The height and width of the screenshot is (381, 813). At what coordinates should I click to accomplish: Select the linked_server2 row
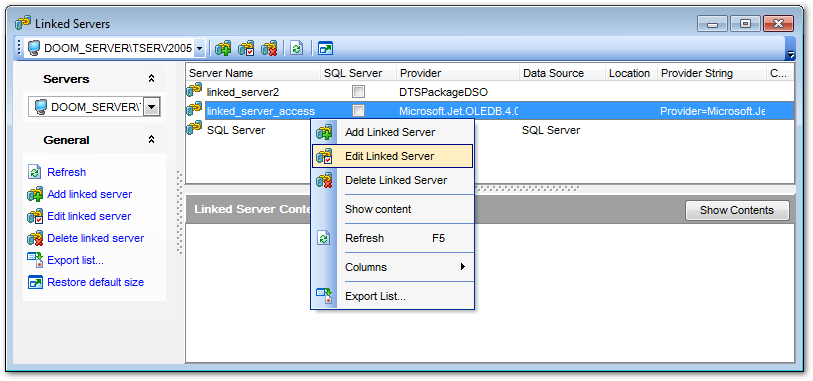coord(489,92)
